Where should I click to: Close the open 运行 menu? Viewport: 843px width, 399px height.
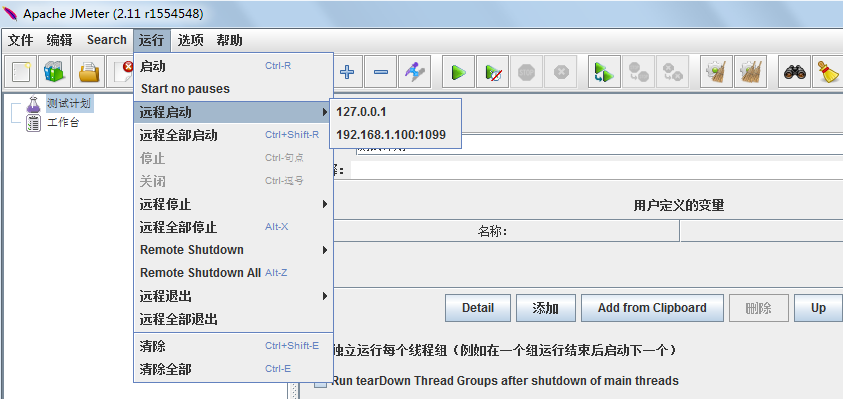point(152,40)
